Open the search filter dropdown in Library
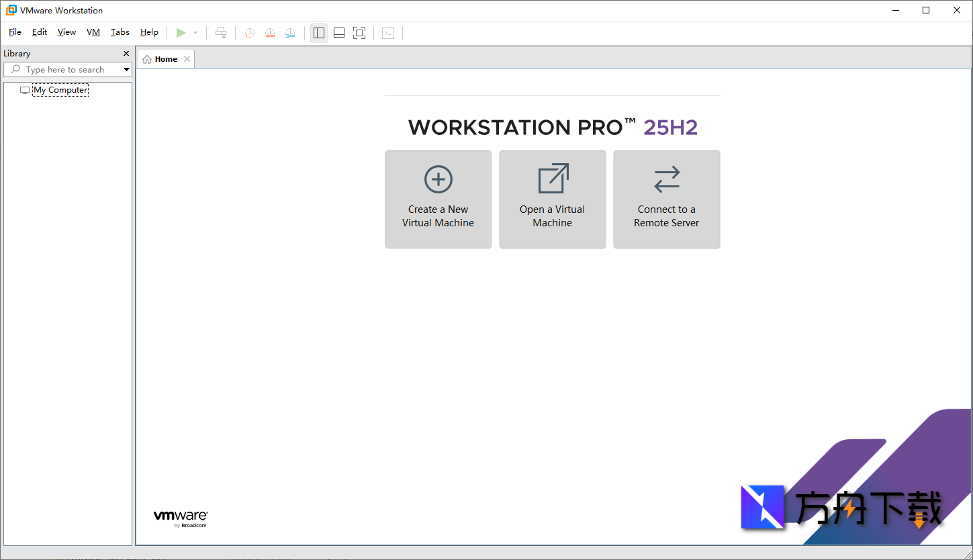 [x=126, y=69]
